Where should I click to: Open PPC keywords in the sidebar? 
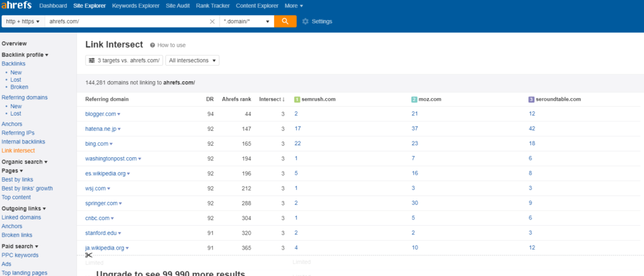[20, 255]
